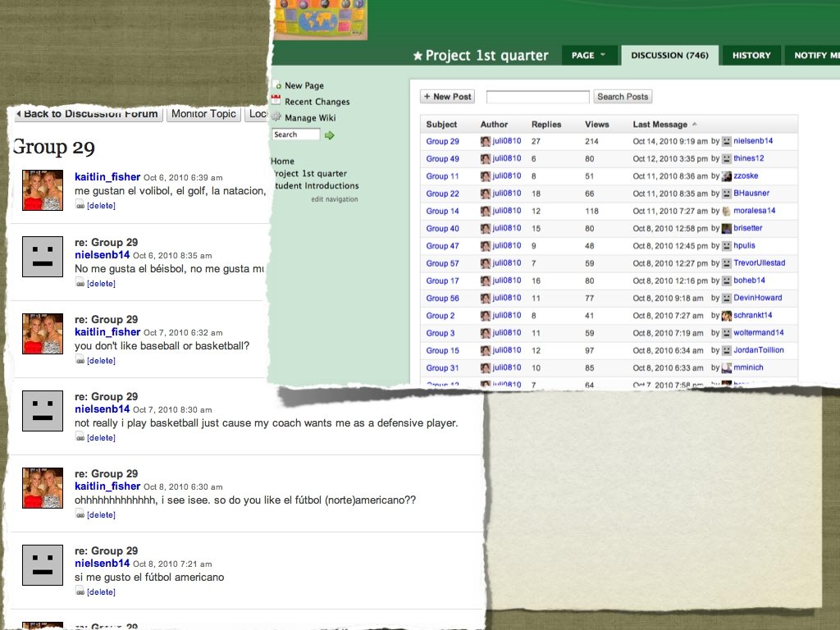Click the woltermand14 user link
This screenshot has height=630, width=840.
[759, 333]
